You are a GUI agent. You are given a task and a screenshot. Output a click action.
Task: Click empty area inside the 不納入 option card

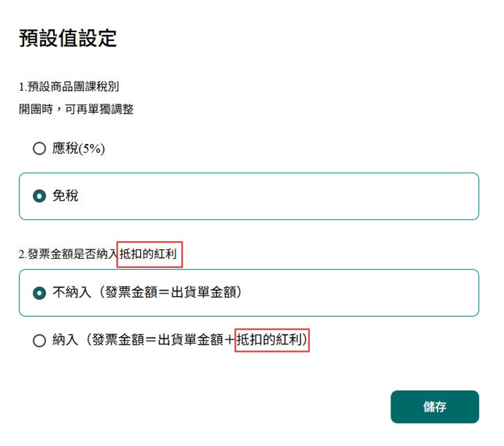tap(363, 293)
